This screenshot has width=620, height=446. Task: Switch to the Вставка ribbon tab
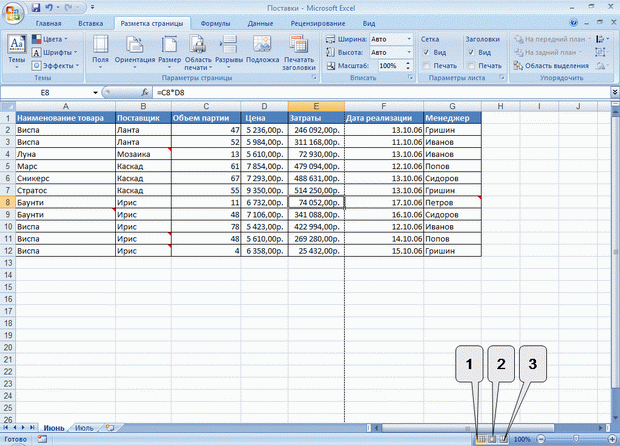pos(91,24)
